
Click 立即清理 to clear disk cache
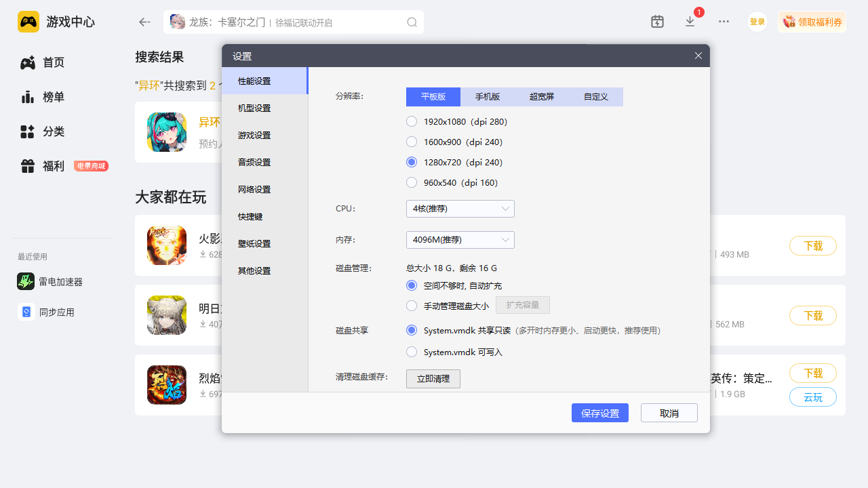pos(433,379)
